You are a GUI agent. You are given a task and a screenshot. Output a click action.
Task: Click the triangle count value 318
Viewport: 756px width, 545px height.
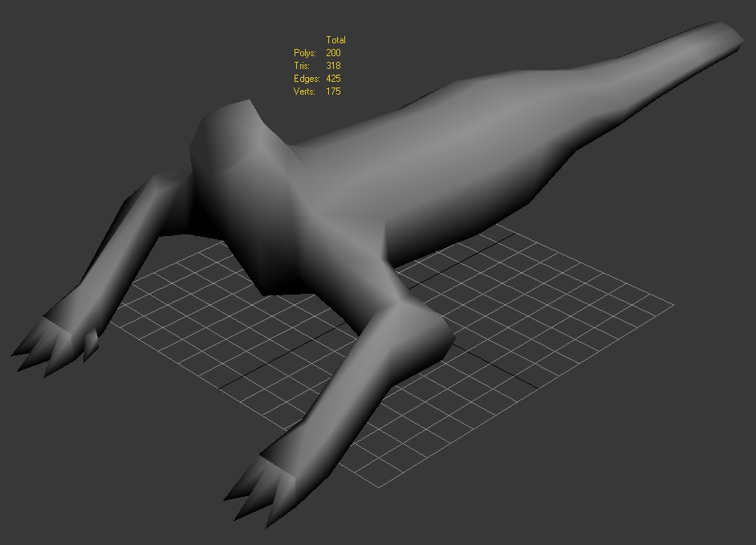333,66
